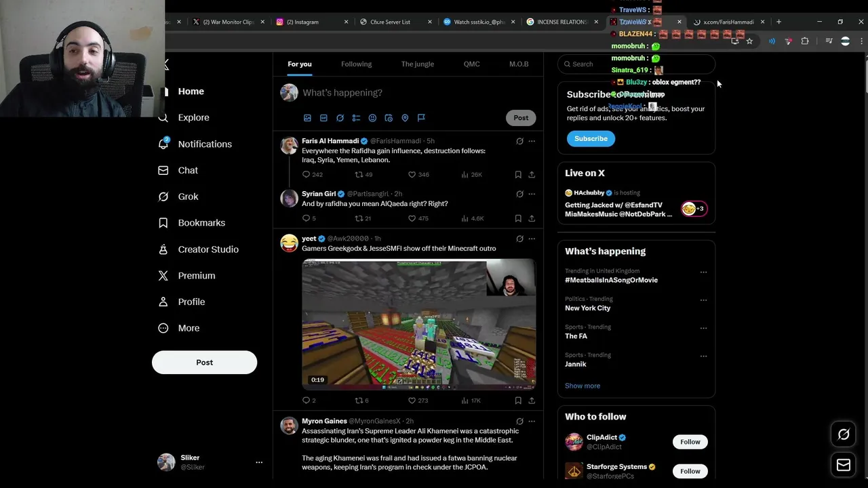Click Show more under What's happening
This screenshot has height=488, width=868.
point(583,386)
